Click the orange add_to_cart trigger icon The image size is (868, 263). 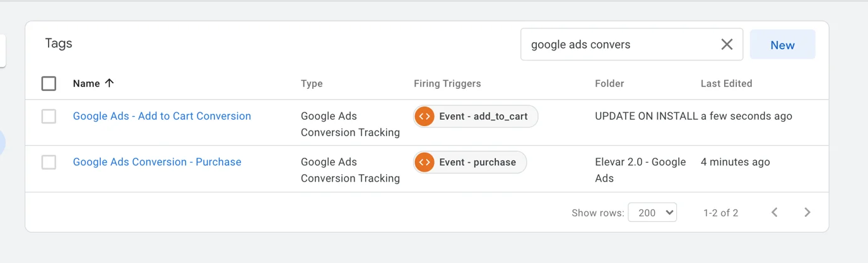(425, 117)
